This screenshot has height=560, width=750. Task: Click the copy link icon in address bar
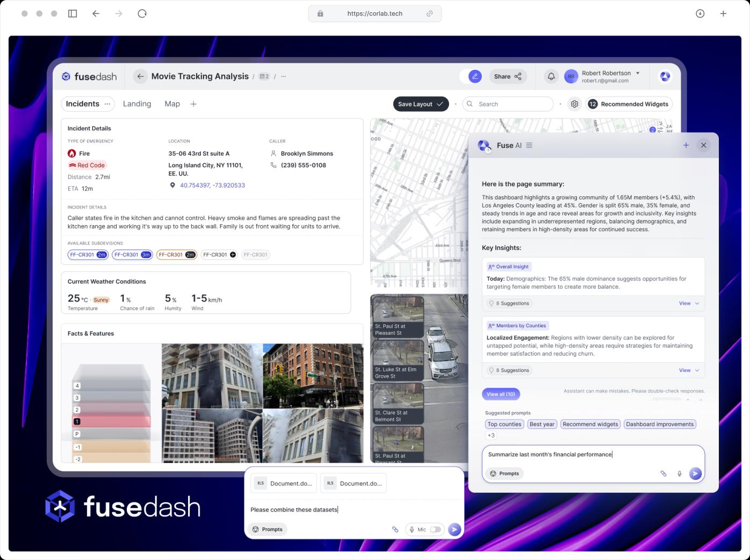429,13
